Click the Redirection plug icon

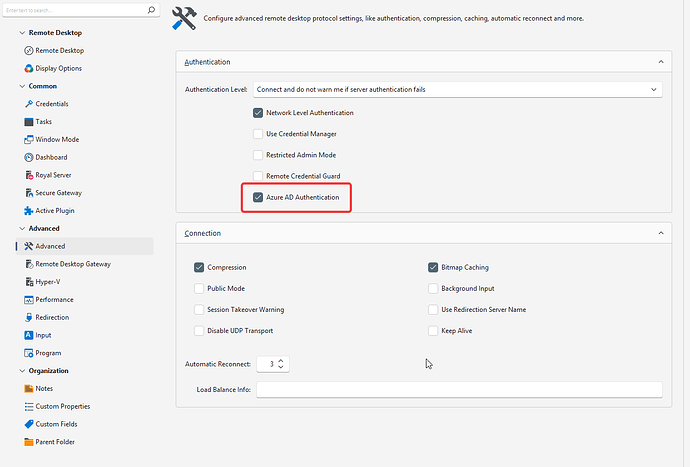click(x=29, y=317)
